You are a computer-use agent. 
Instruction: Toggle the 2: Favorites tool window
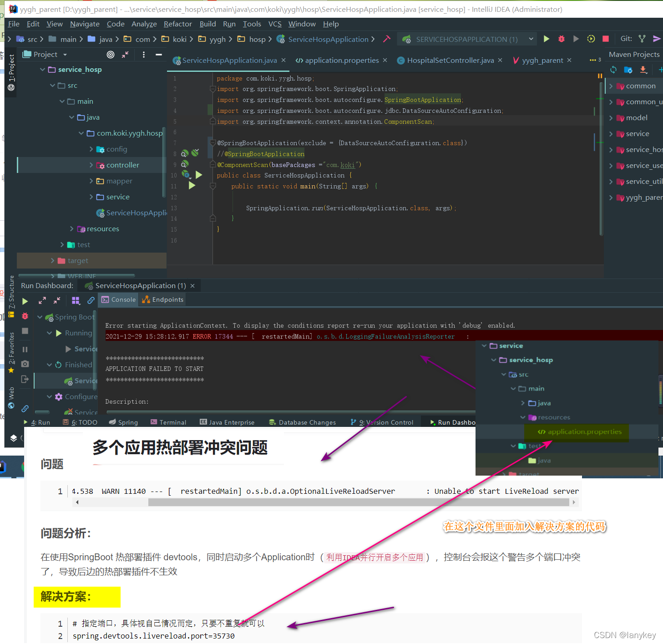click(11, 353)
